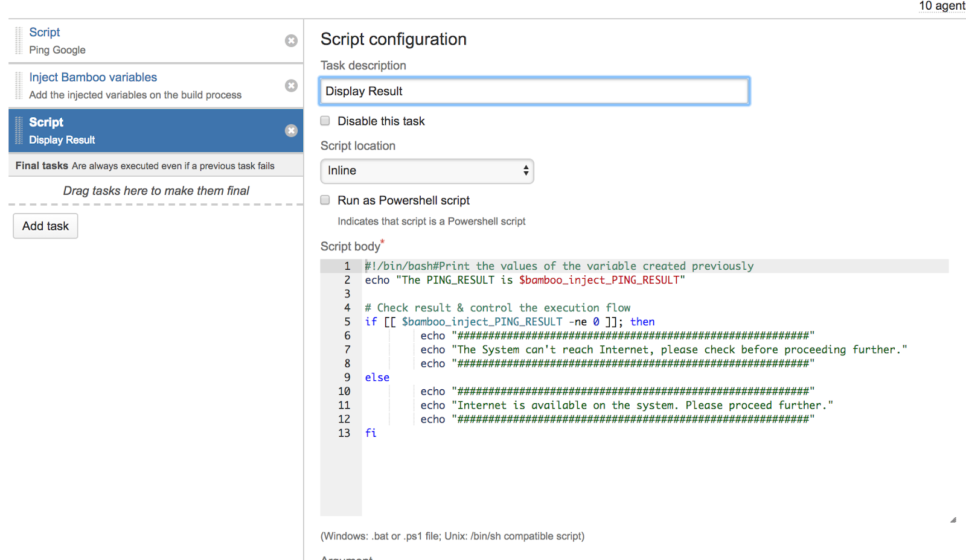Click the Add task button
The width and height of the screenshot is (966, 560).
click(45, 226)
